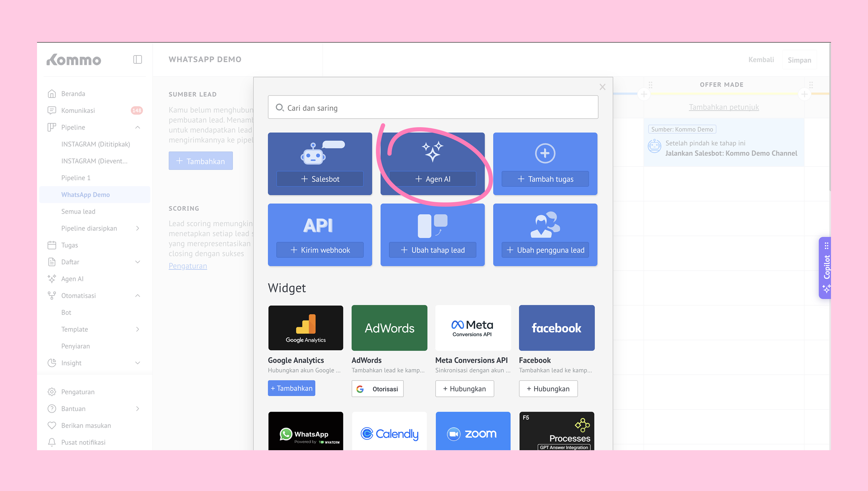Click Hubungkan for Meta Conversions API
The height and width of the screenshot is (491, 868).
464,388
